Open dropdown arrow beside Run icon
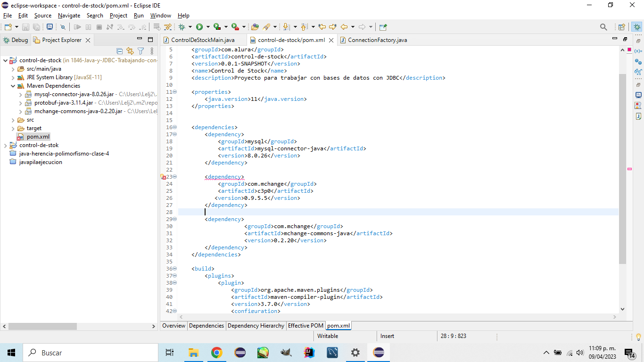Viewport: 644px width, 362px height. pyautogui.click(x=208, y=27)
